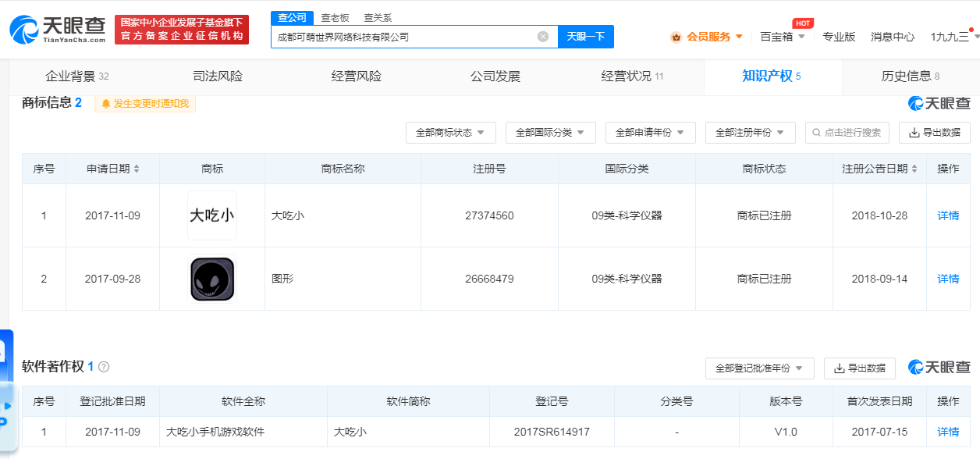Viewport: 980px width, 459px height.
Task: Click the 商标信息 section heading
Action: pyautogui.click(x=51, y=102)
